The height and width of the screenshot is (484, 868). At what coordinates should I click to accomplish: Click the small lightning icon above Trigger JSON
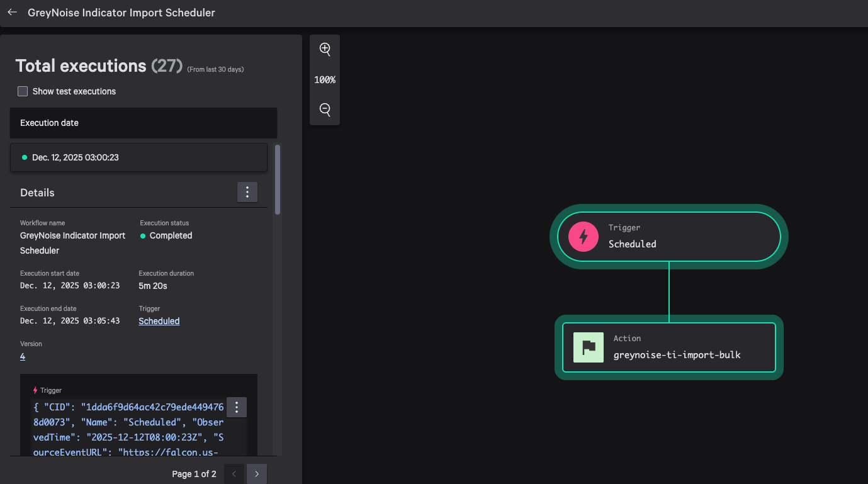point(35,390)
